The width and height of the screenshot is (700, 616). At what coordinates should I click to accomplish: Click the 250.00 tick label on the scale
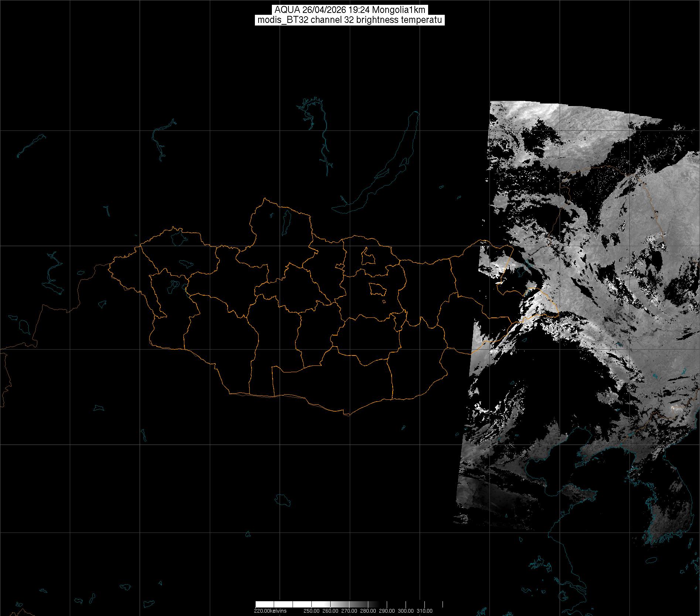tap(311, 611)
